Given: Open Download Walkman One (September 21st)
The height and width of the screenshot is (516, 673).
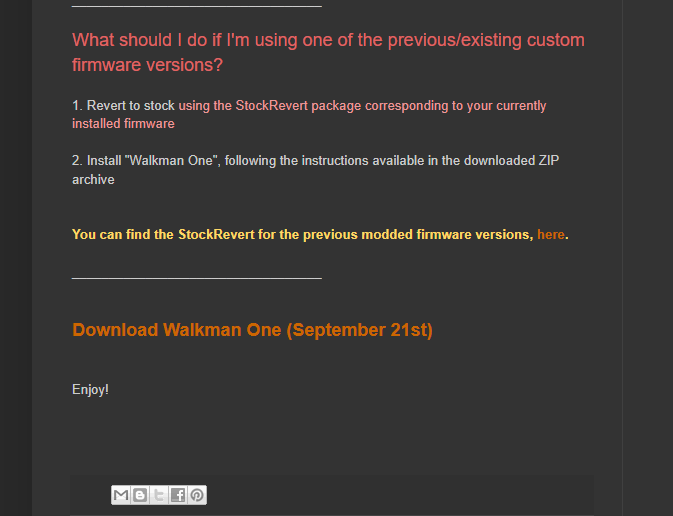Looking at the screenshot, I should point(252,330).
